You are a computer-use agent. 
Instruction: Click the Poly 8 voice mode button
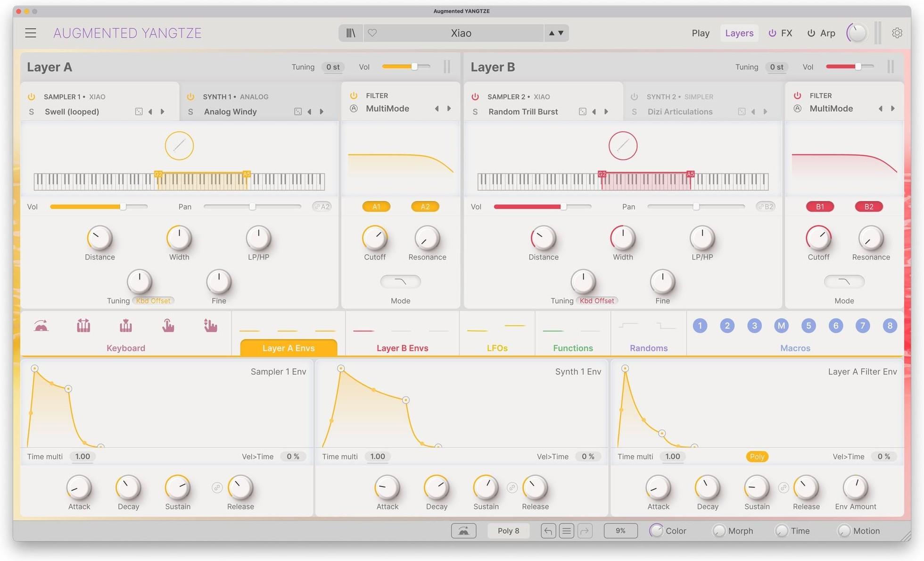coord(508,530)
